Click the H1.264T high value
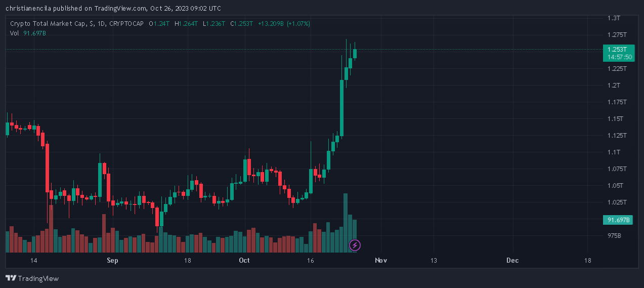The image size is (644, 288). tap(187, 24)
